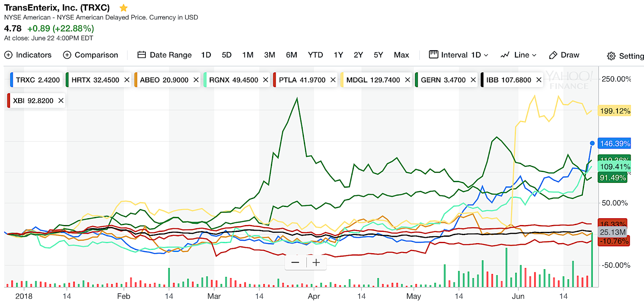Remove RGNX comparison with X

click(x=266, y=80)
